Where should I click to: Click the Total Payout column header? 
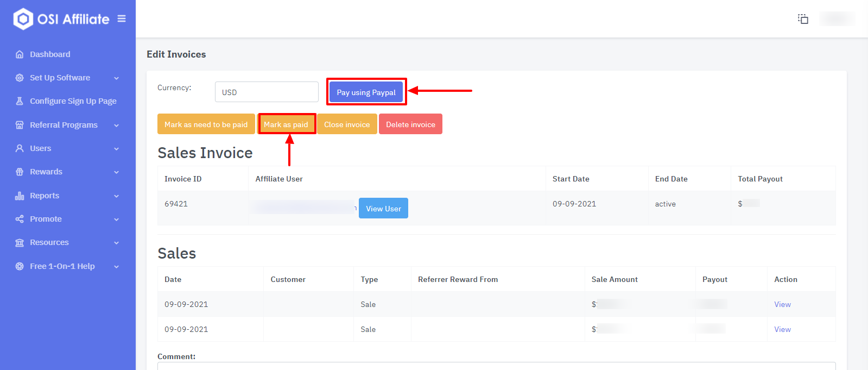coord(760,179)
